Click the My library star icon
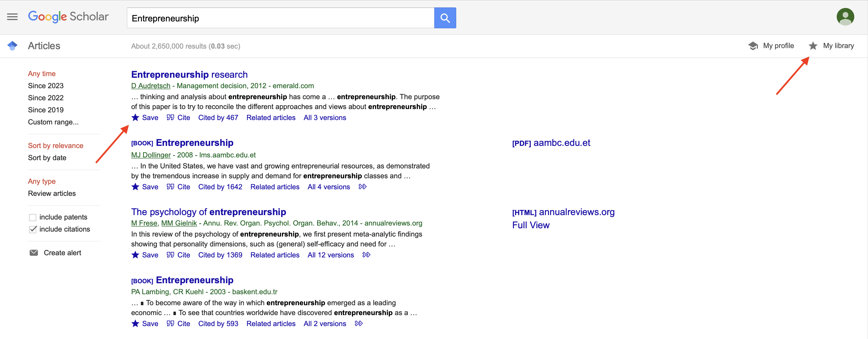Viewport: 868px width, 339px height. 813,46
